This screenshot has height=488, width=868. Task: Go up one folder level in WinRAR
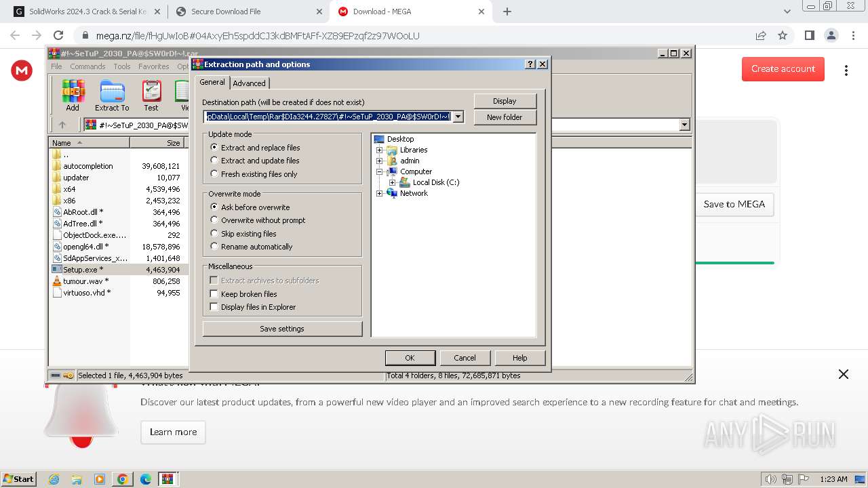[x=62, y=125]
